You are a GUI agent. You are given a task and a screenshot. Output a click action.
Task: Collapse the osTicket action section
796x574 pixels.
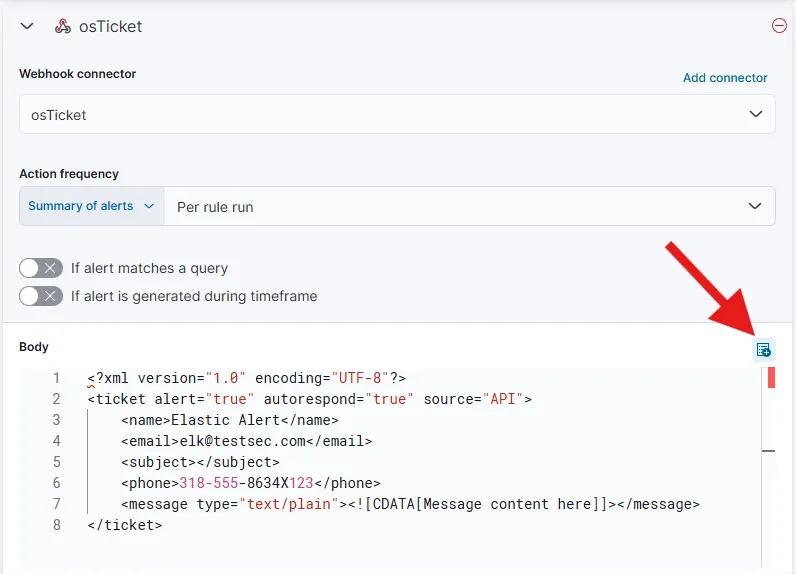27,26
